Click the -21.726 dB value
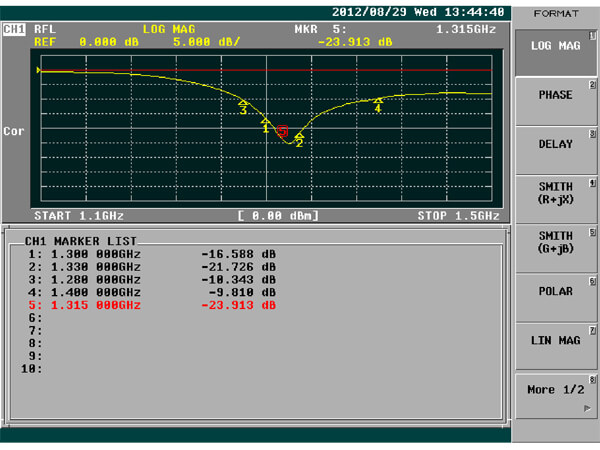The height and width of the screenshot is (450, 600). [238, 267]
